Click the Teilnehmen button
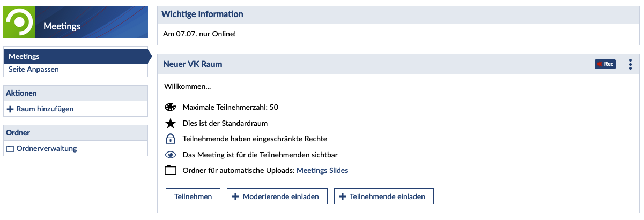This screenshot has width=644, height=220. 193,196
